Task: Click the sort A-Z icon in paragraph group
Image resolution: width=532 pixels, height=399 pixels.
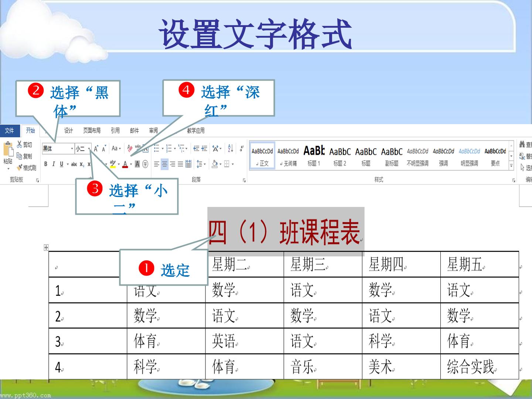Action: click(231, 148)
